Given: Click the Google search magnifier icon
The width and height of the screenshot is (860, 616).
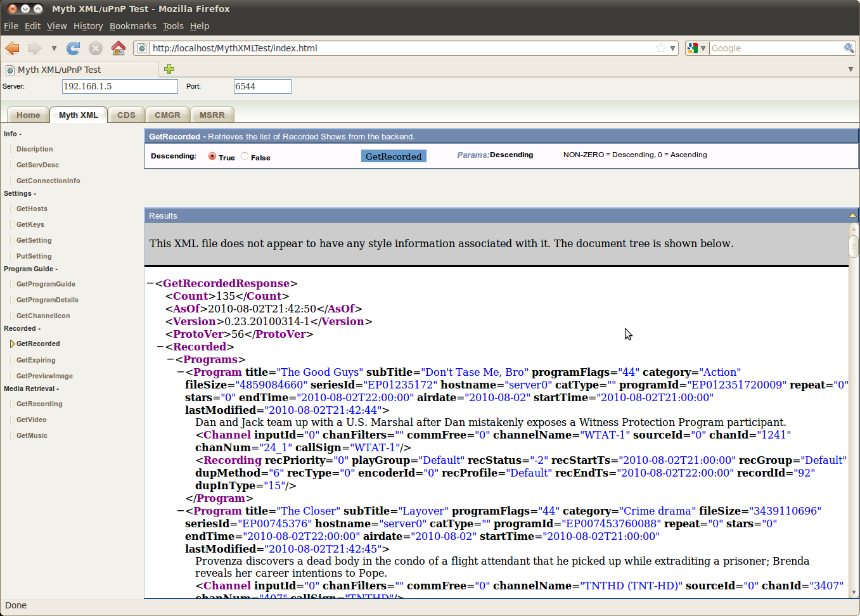Looking at the screenshot, I should (849, 48).
